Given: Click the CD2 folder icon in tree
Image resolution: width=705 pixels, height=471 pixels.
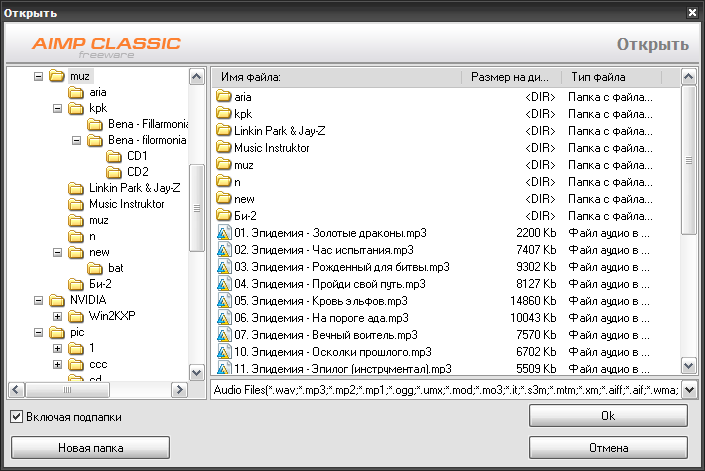Looking at the screenshot, I should [x=114, y=172].
